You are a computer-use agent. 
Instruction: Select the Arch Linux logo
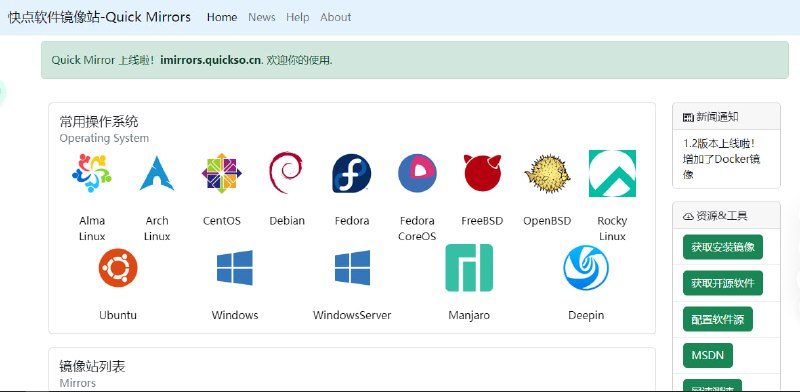pos(157,173)
